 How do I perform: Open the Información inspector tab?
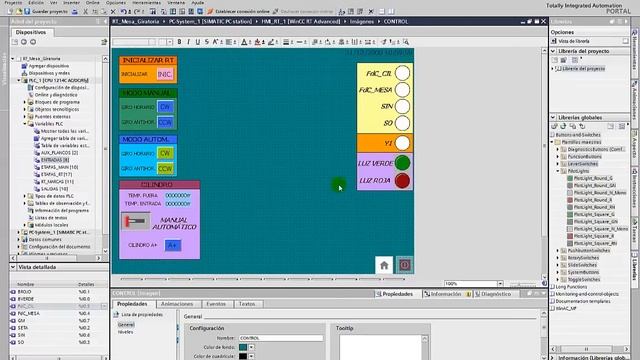(x=446, y=294)
